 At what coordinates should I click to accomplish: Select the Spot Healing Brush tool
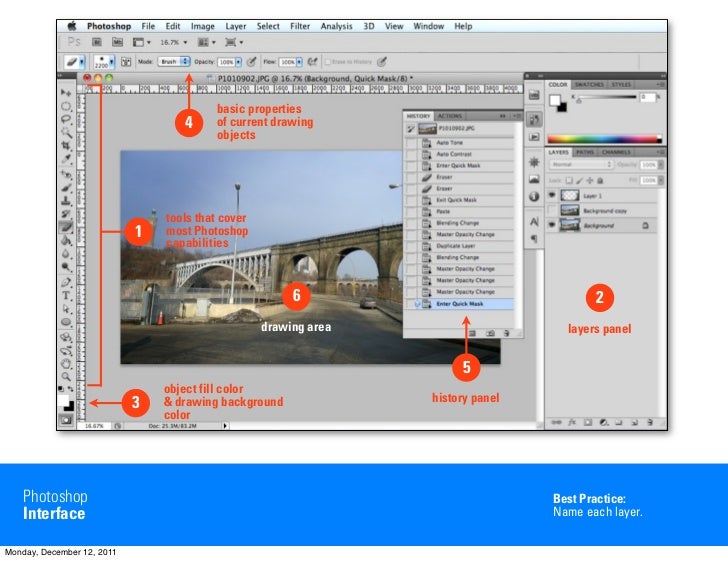tap(66, 175)
